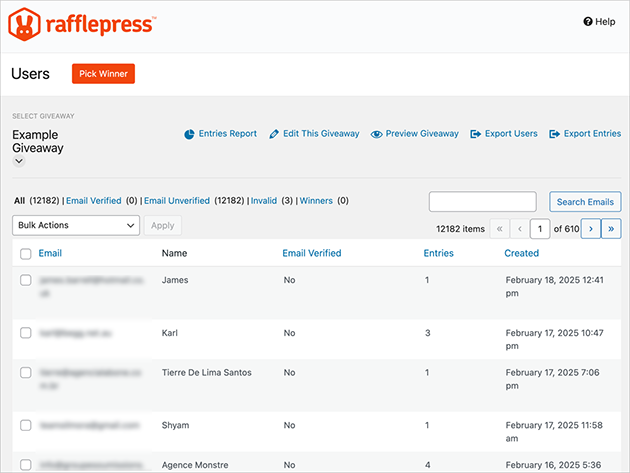Click the 12182 items count
The image size is (630, 473).
click(460, 229)
